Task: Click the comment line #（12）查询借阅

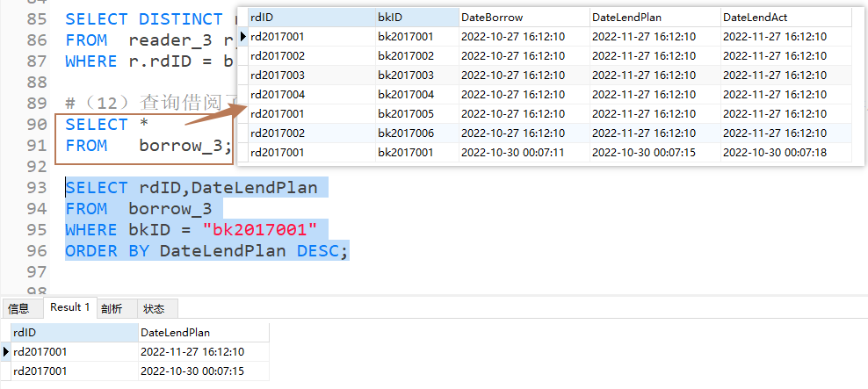Action: pyautogui.click(x=152, y=103)
